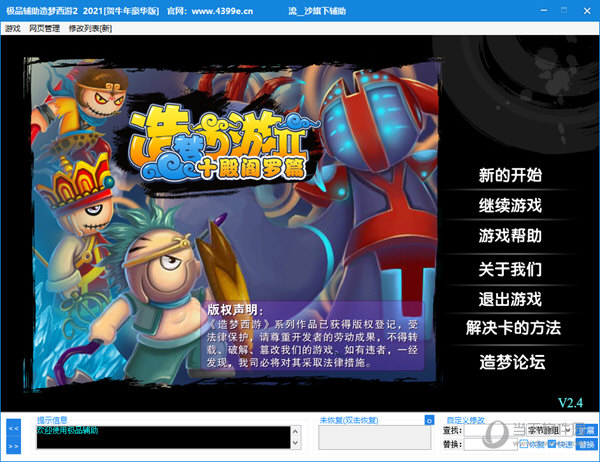This screenshot has width=600, height=462.
Task: Click the 扩展 button
Action: [587, 430]
